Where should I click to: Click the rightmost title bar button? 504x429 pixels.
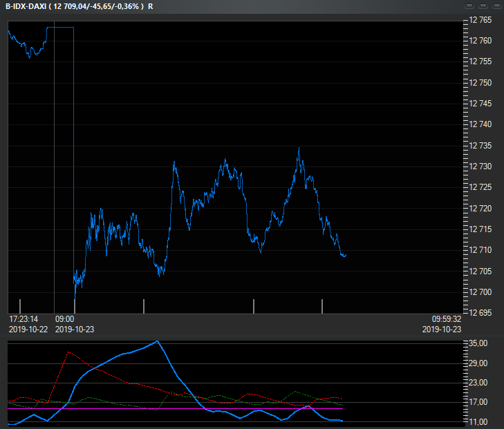(496, 6)
